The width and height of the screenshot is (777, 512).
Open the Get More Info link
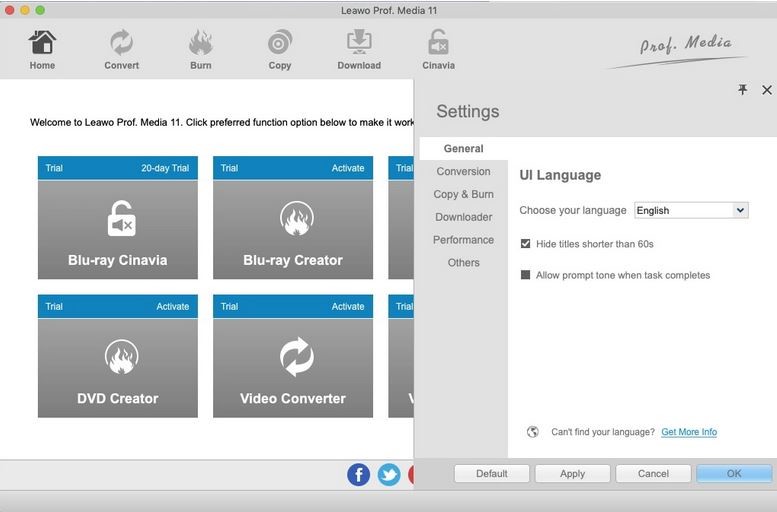pyautogui.click(x=689, y=432)
